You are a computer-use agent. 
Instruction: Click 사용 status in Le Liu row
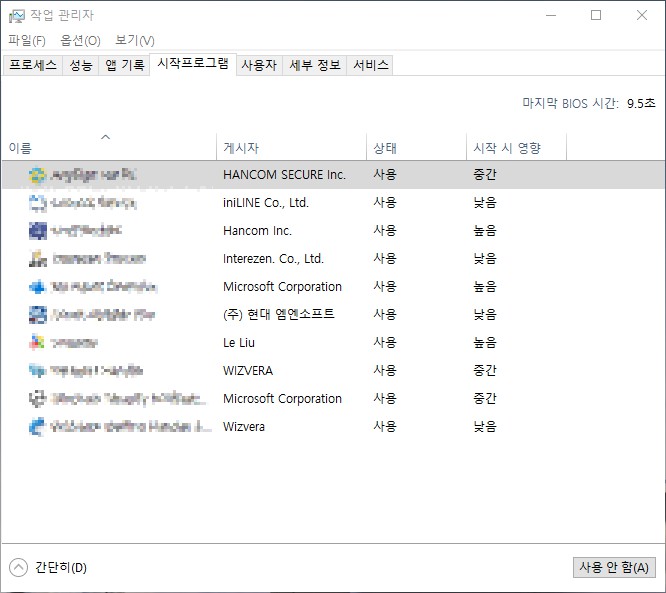pyautogui.click(x=385, y=342)
